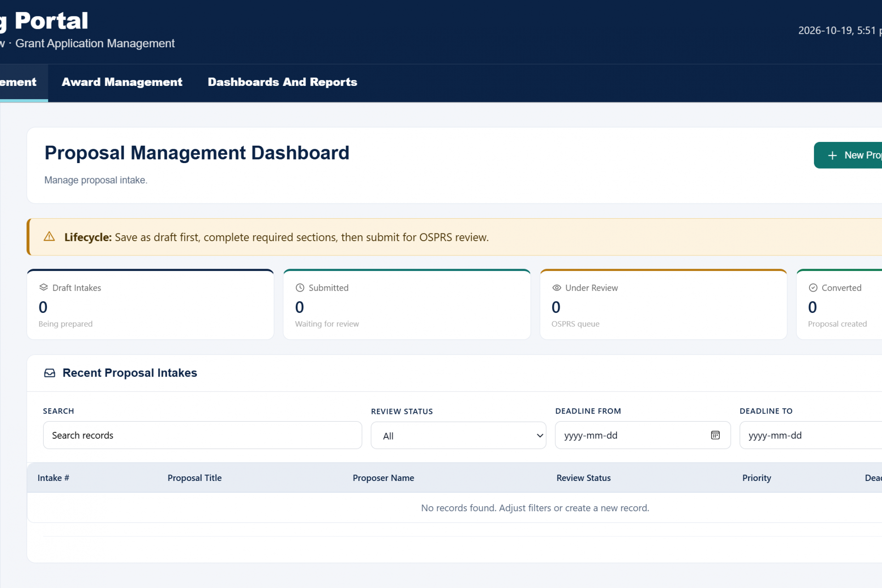882x588 pixels.
Task: Click the Under Review eye icon
Action: [557, 288]
